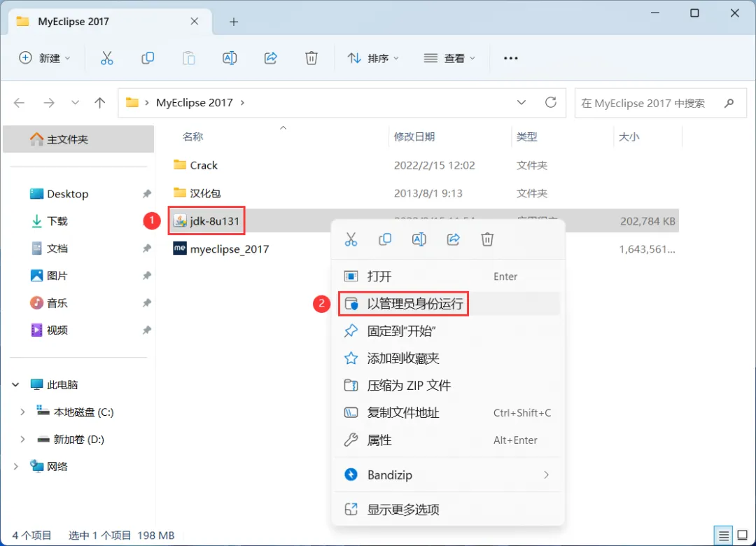Select 复制文件地址 menu item
Screen dimensions: 756x546
(x=448, y=413)
